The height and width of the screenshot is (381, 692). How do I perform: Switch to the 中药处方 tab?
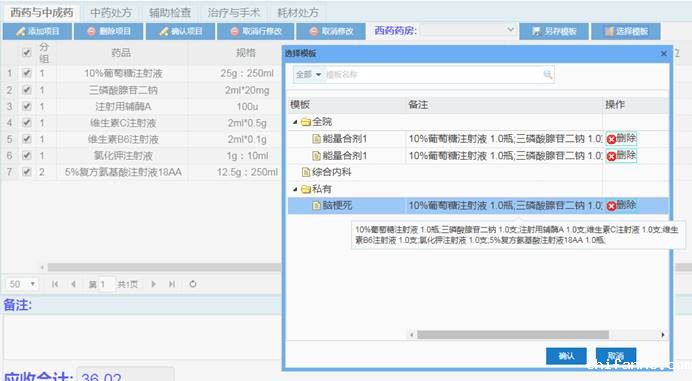click(111, 13)
